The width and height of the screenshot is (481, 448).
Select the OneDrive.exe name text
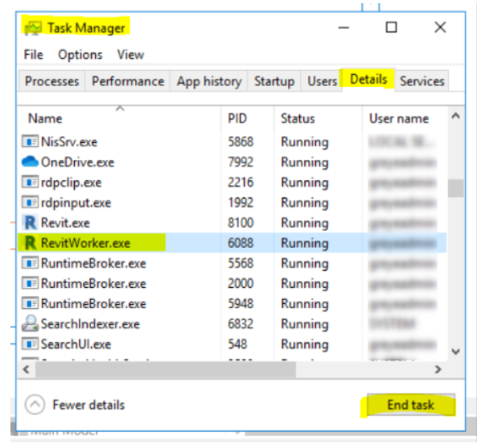[x=77, y=162]
